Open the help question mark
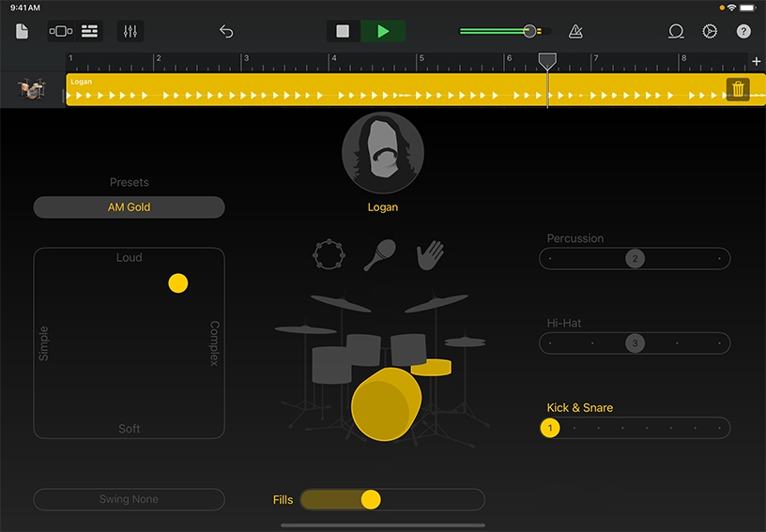766x532 pixels. [743, 31]
